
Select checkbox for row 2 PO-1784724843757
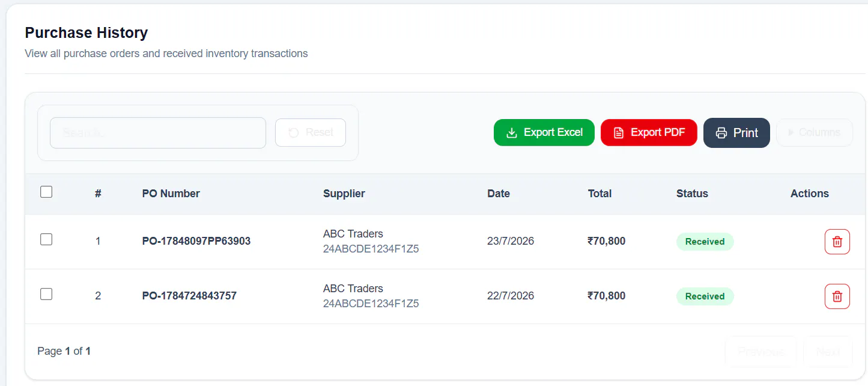pos(46,295)
